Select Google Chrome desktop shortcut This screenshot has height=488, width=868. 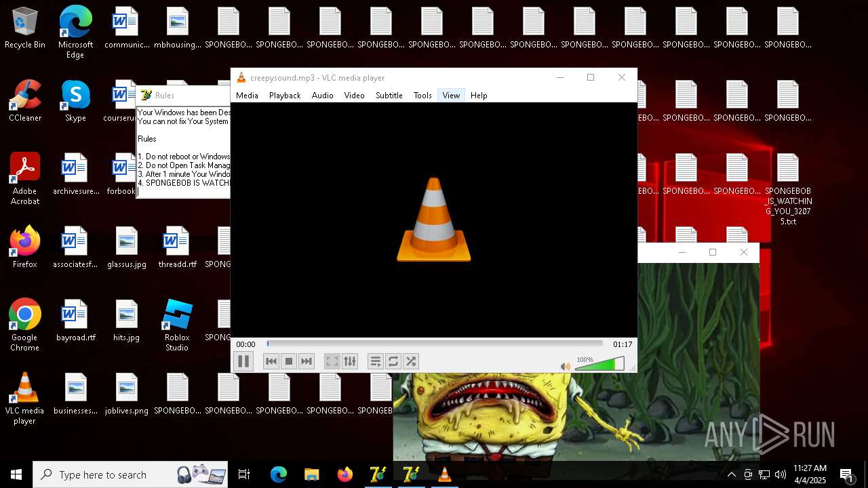pos(25,325)
